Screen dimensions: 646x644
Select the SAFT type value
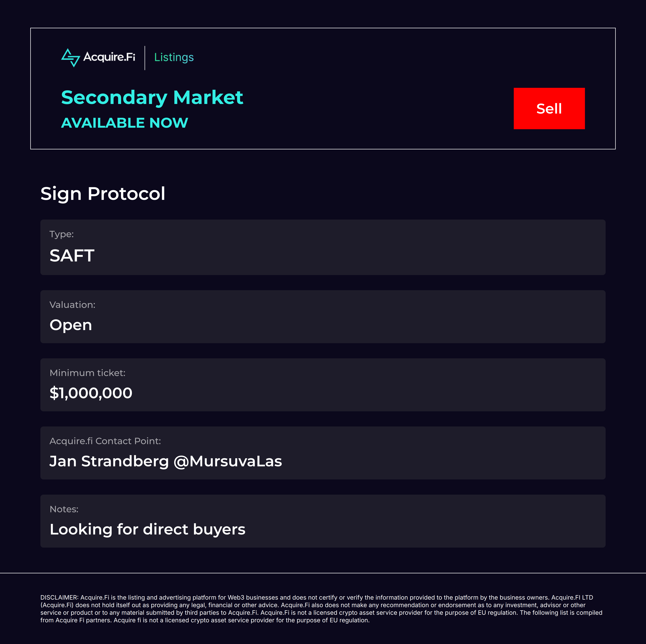pyautogui.click(x=72, y=255)
